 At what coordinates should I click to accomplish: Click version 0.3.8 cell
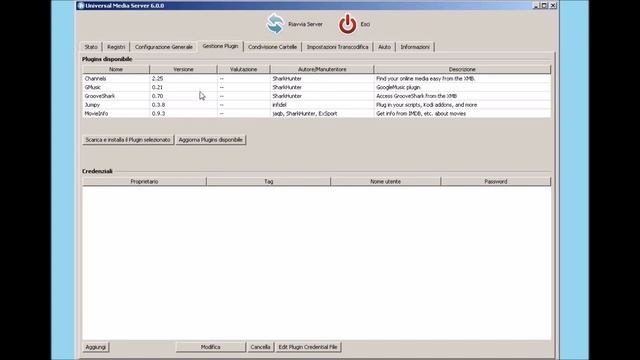pos(183,105)
